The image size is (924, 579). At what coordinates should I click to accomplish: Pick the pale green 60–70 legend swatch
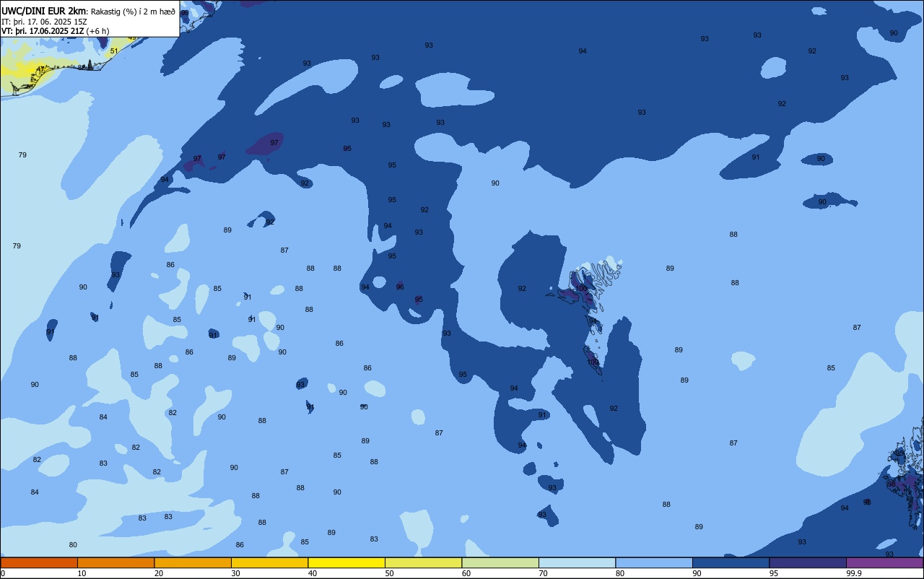pos(500,562)
